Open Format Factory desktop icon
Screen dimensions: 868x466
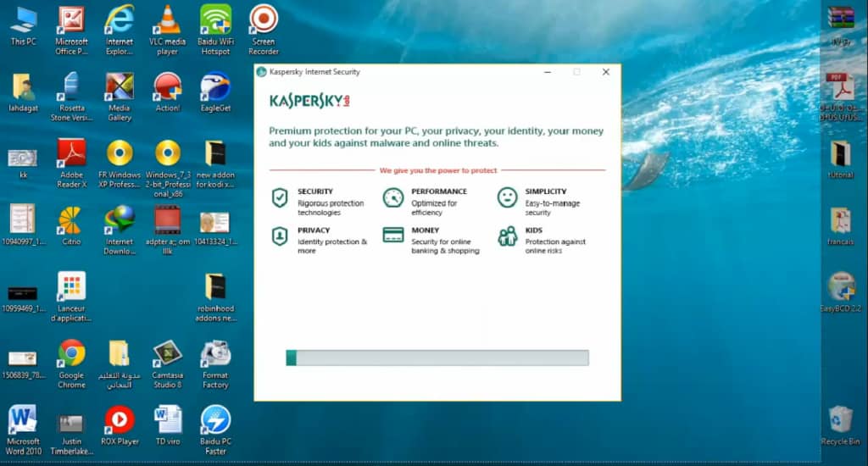click(x=215, y=353)
